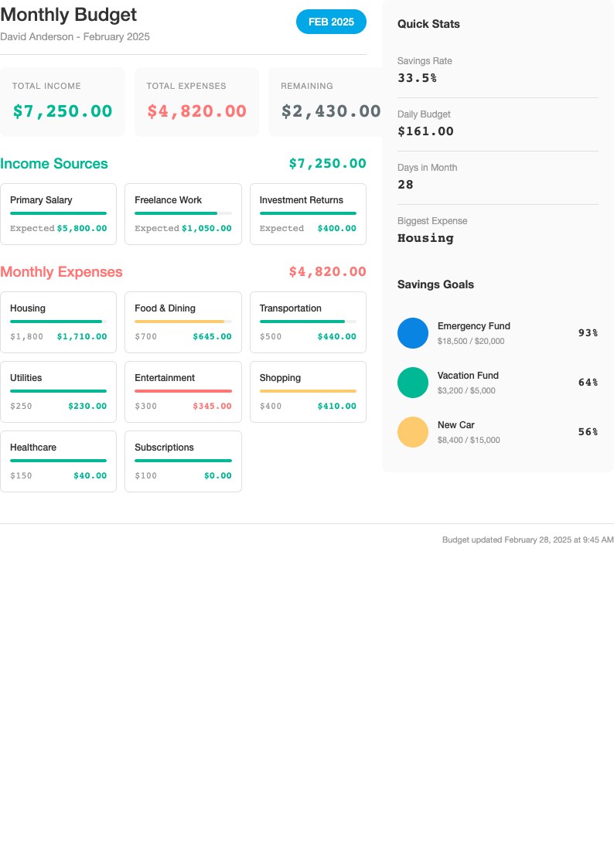Select the blue Emergency Fund goal icon
This screenshot has width=614, height=868.
click(413, 333)
